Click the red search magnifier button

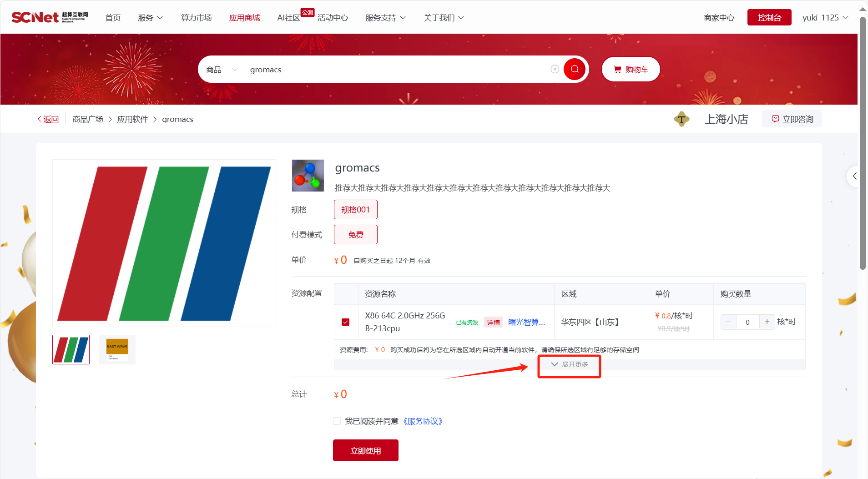coord(575,69)
